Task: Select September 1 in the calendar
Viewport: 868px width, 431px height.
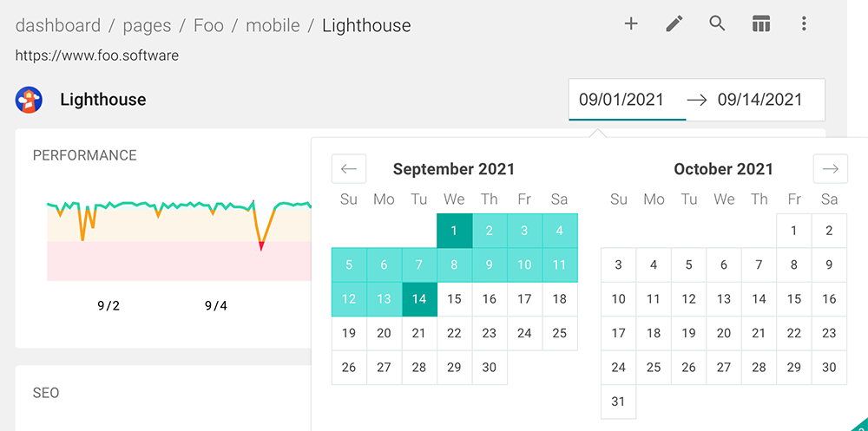Action: coord(455,231)
